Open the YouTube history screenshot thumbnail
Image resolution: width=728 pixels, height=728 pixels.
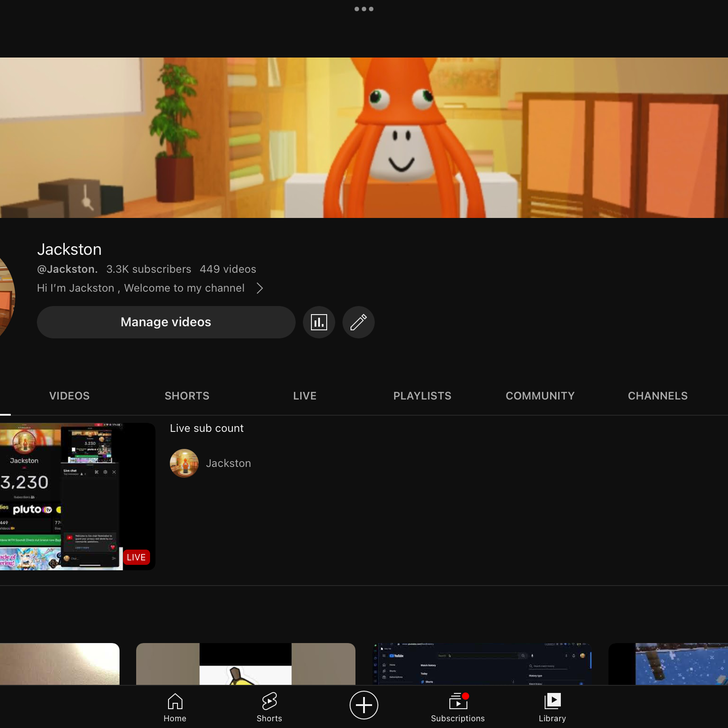point(482,664)
